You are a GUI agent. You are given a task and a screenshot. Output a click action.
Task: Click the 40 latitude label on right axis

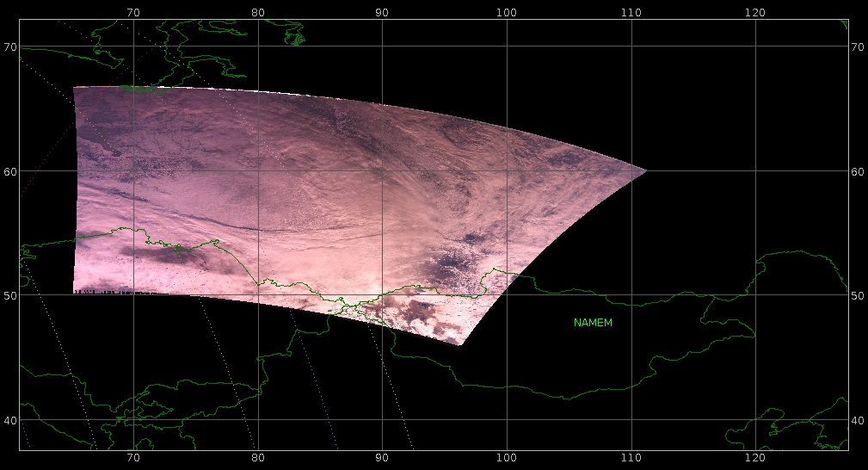(858, 421)
